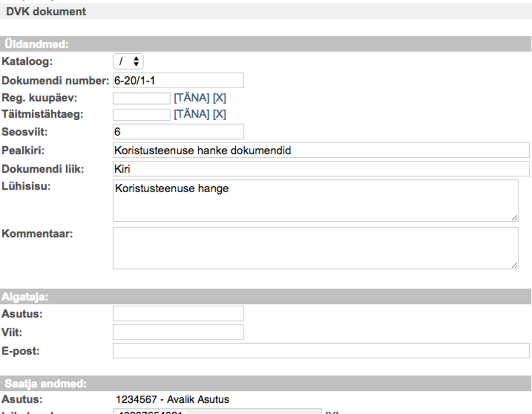Focus the E-post input field
This screenshot has height=414, width=532.
[x=321, y=351]
